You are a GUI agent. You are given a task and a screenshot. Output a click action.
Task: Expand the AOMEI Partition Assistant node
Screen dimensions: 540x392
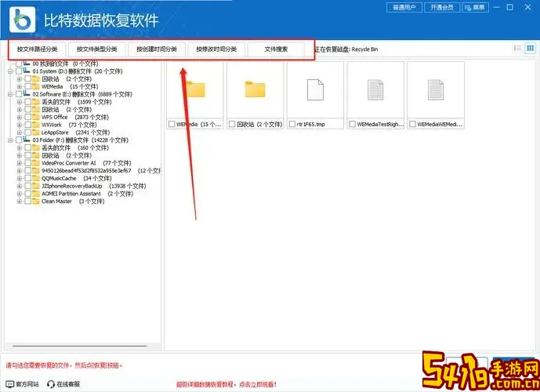[20, 194]
